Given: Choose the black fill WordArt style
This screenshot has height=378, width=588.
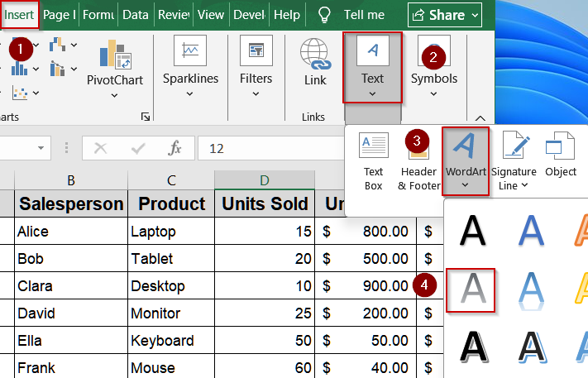Looking at the screenshot, I should point(472,231).
